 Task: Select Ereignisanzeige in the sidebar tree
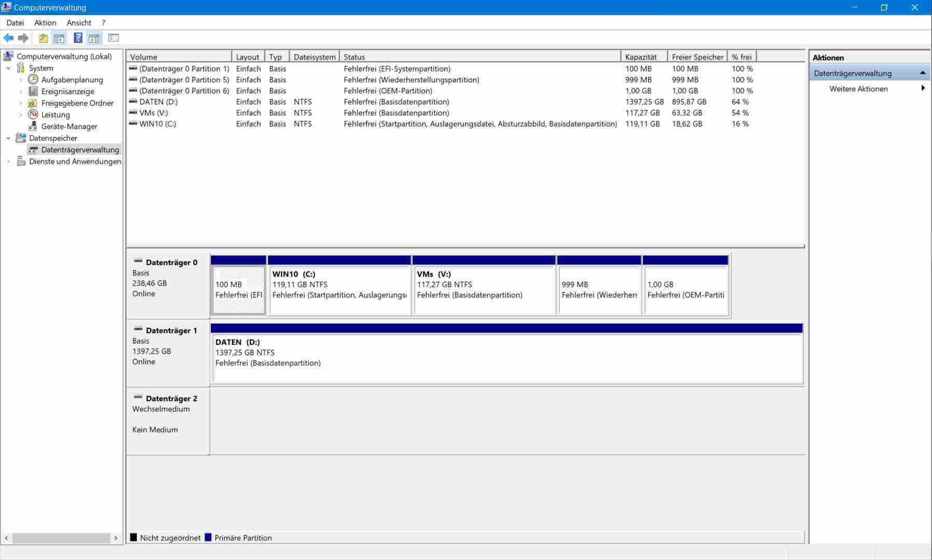pyautogui.click(x=67, y=91)
